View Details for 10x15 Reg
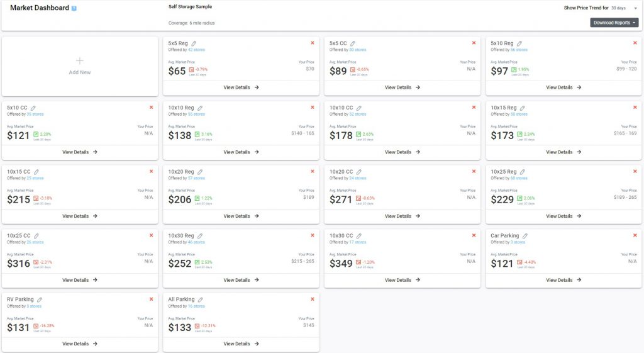Viewport: 644px width, 353px height. coord(563,152)
